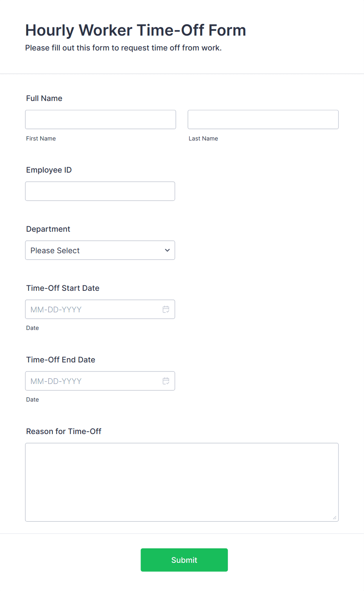This screenshot has width=364, height=591.
Task: Click the First Name input field
Action: tap(100, 119)
